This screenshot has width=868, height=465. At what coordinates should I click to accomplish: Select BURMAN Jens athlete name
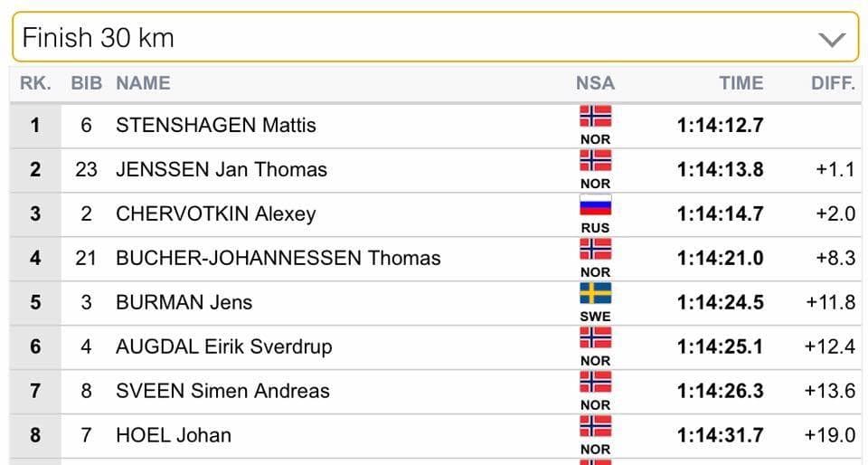pyautogui.click(x=184, y=302)
